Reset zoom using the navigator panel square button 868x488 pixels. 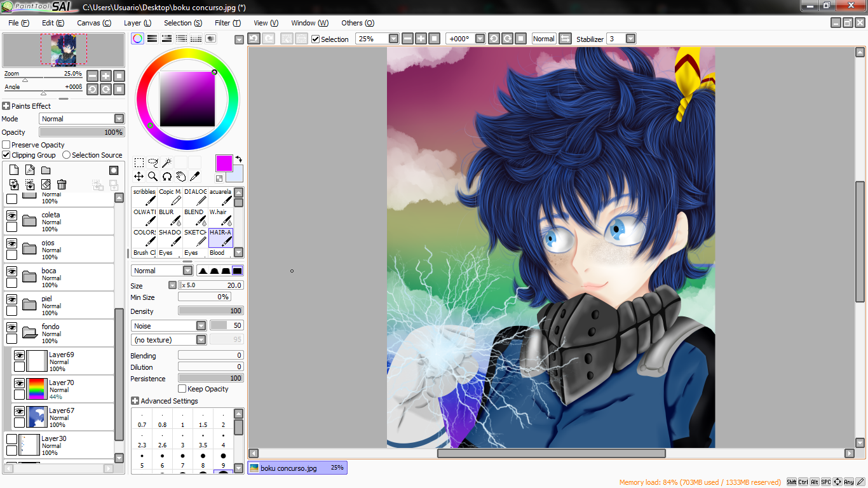coord(119,76)
